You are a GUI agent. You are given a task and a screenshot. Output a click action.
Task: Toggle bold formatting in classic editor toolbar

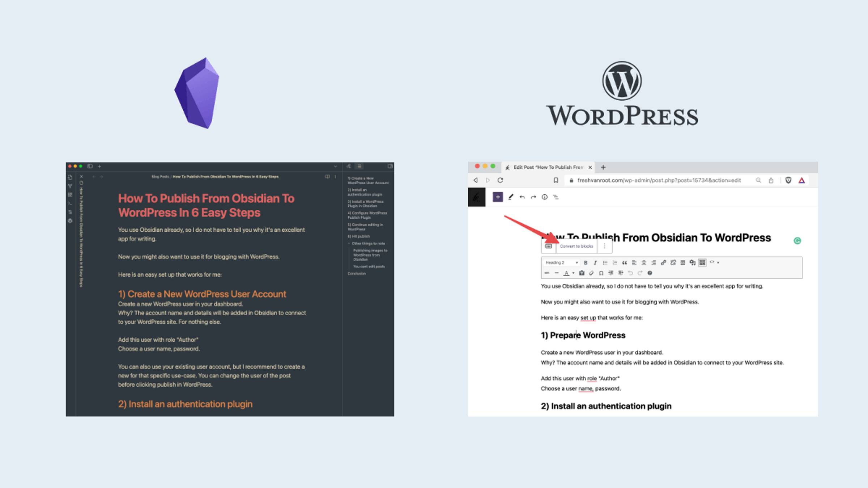[586, 263]
